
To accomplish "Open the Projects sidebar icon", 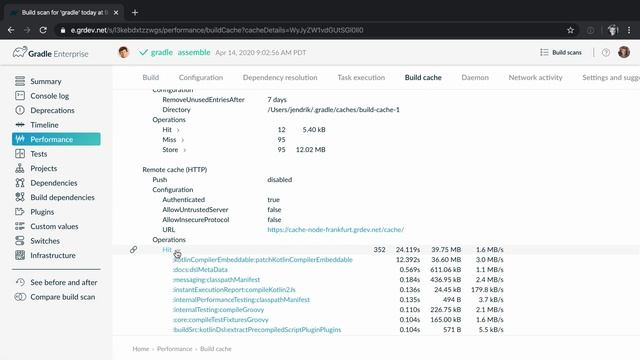I will [20, 168].
